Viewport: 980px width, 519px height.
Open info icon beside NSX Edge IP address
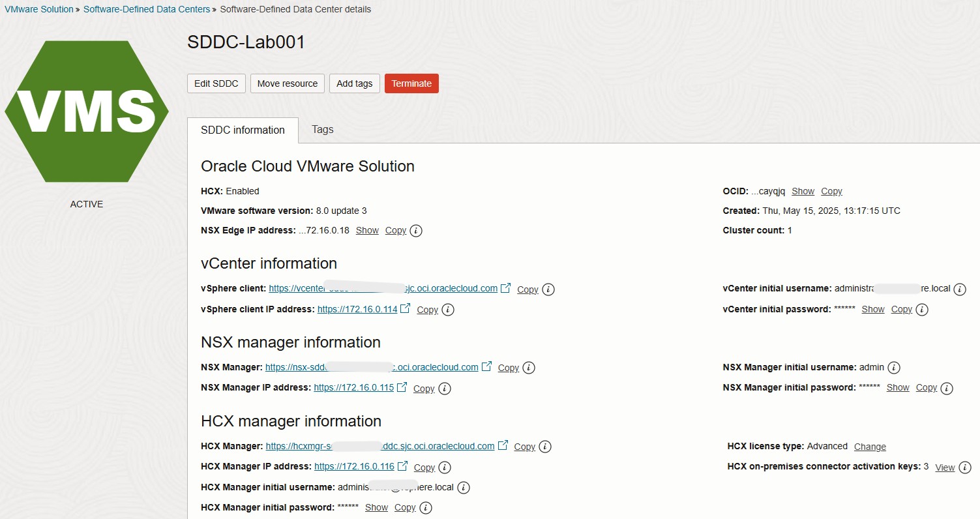[x=416, y=231]
